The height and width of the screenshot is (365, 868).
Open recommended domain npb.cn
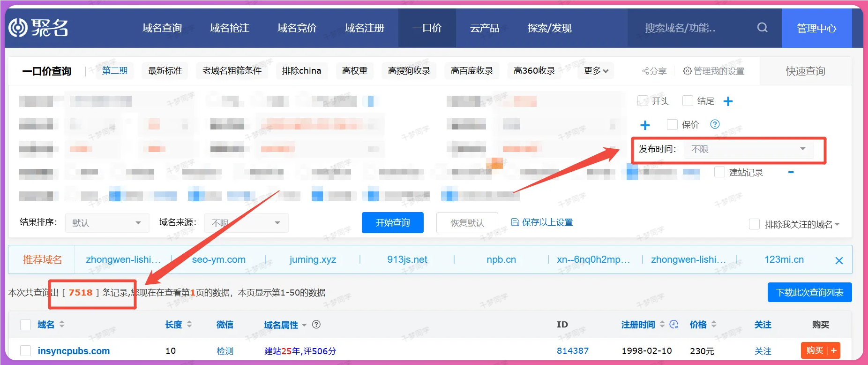pos(501,259)
